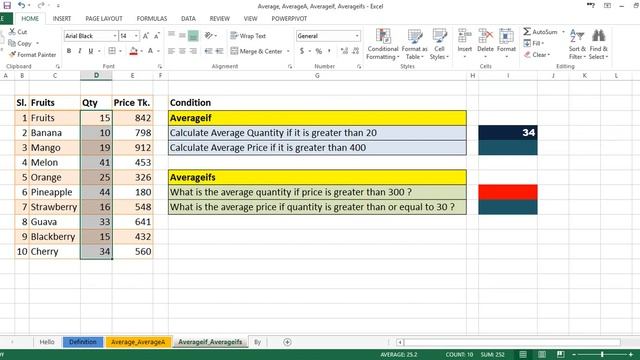Open the DATA ribbon tab
640x360 pixels.
[x=188, y=18]
